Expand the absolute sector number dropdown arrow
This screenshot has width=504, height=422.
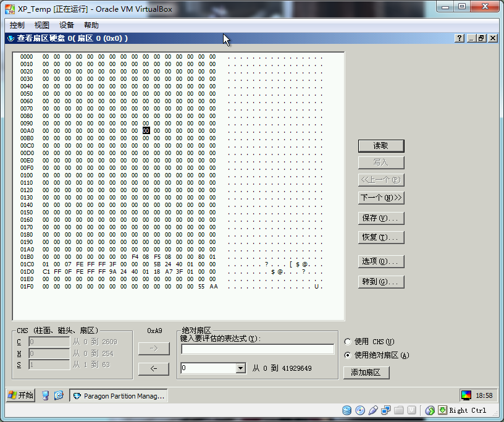pyautogui.click(x=240, y=368)
